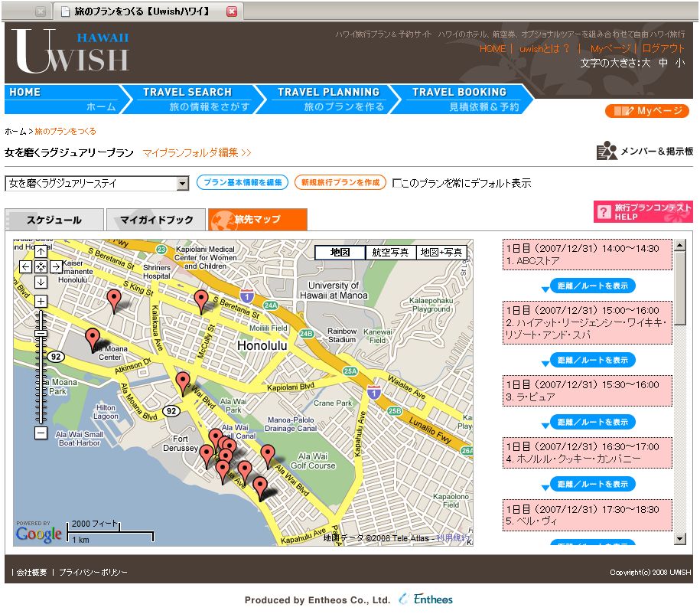Click the southernmost red map pin by the shoreline
The width and height of the screenshot is (700, 614).
[260, 488]
